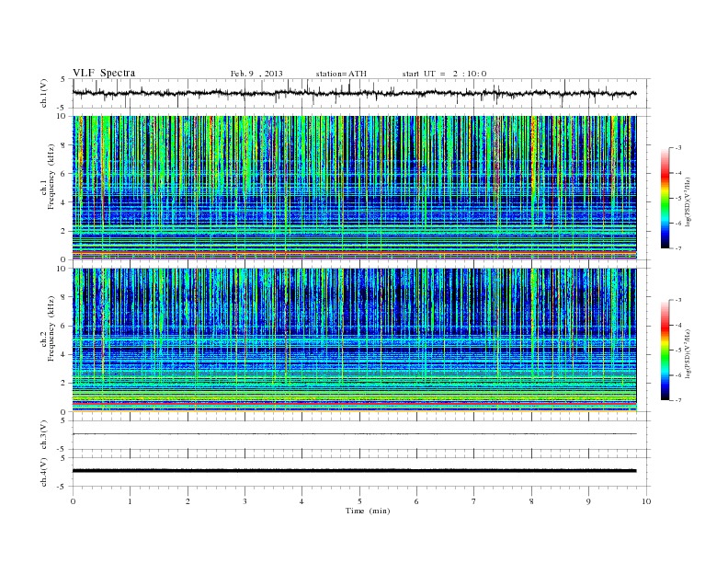Click the ch.2 'Frequency (kHz)' axis label
Image resolution: width=728 pixels, height=563 pixels.
[51, 328]
